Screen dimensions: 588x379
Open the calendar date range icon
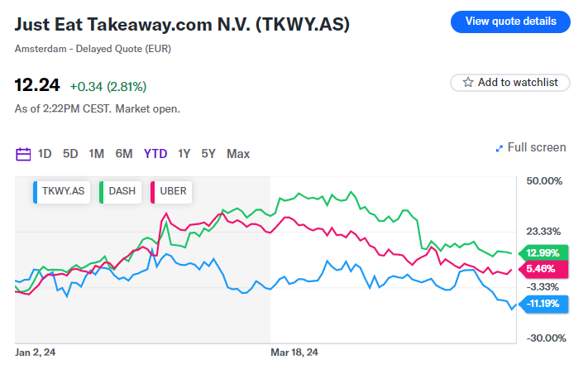[x=23, y=153]
